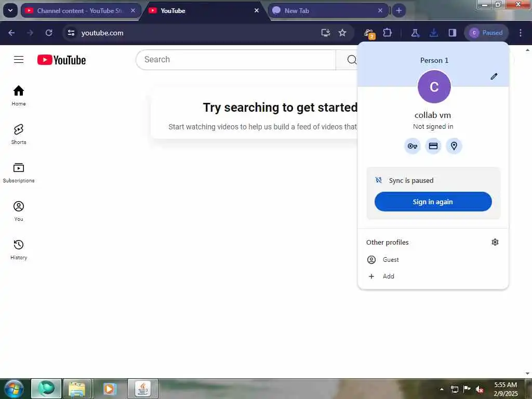Open a new browser tab
This screenshot has height=399, width=532.
pos(398,10)
